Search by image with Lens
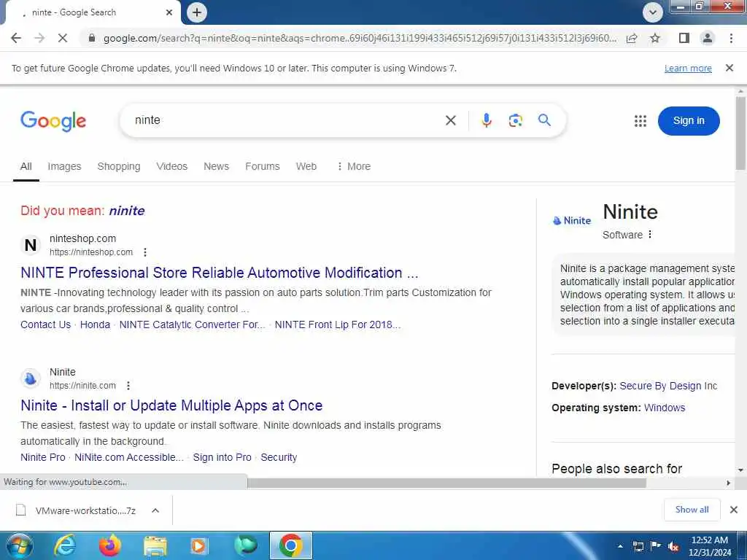This screenshot has height=560, width=747. [515, 120]
